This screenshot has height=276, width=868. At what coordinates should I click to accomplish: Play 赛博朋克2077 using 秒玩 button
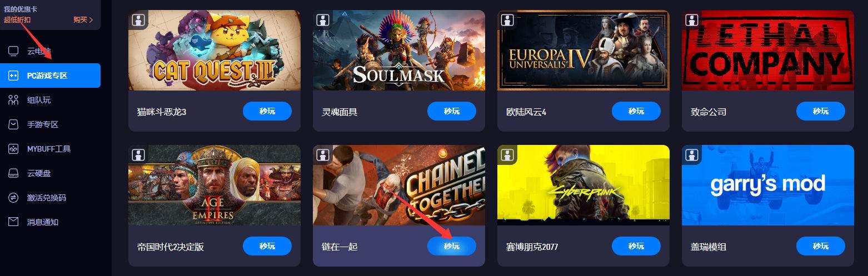[636, 246]
